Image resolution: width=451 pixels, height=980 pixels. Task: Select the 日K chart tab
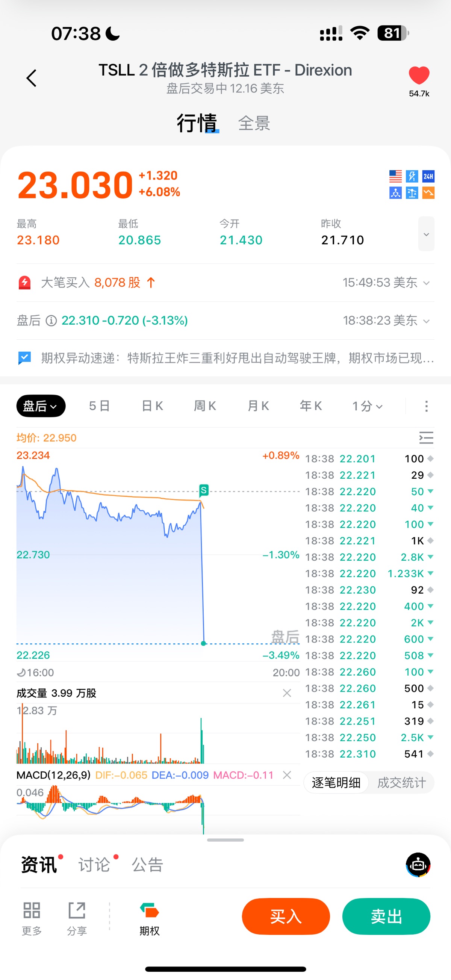click(152, 406)
